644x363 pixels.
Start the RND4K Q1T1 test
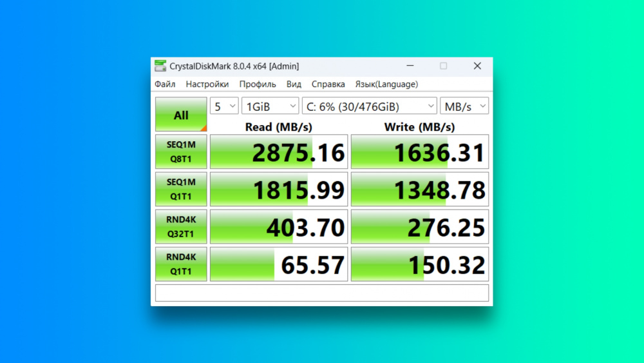(x=181, y=264)
